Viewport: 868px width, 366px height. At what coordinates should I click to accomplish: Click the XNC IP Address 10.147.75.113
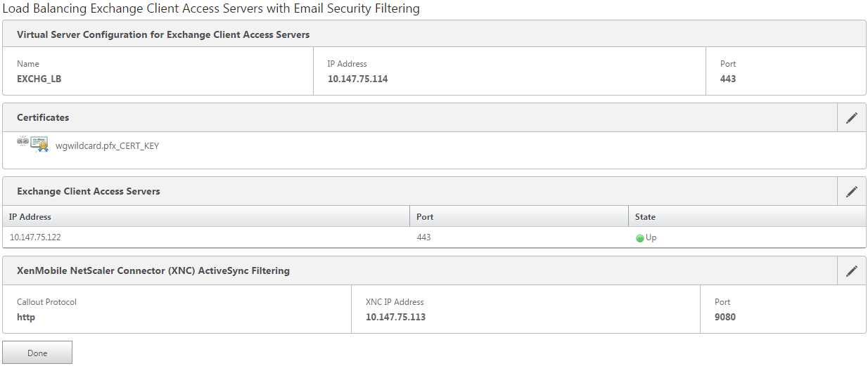pos(395,317)
